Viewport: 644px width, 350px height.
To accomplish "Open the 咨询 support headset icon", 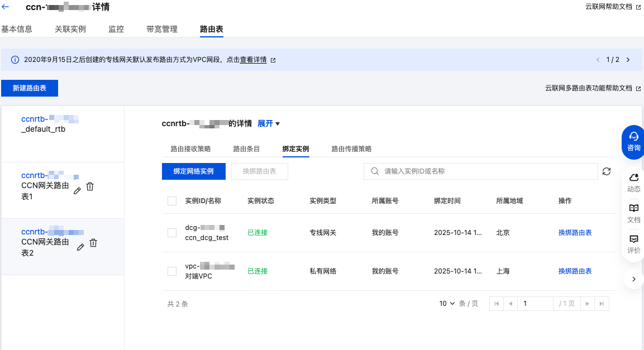I will pyautogui.click(x=633, y=141).
